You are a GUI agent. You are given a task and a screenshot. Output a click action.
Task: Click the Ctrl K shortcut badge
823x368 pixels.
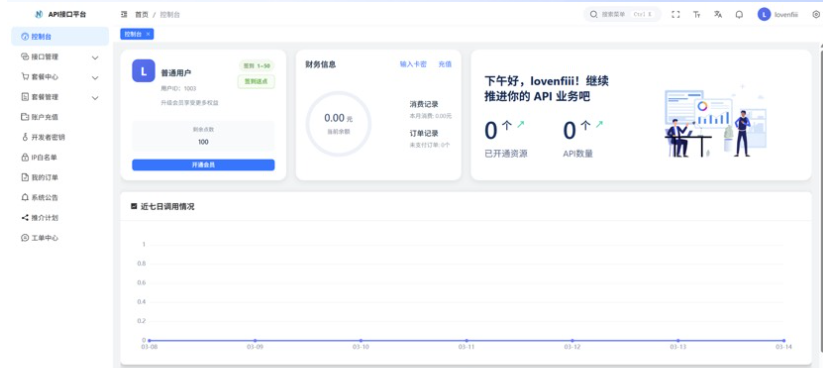coord(642,15)
